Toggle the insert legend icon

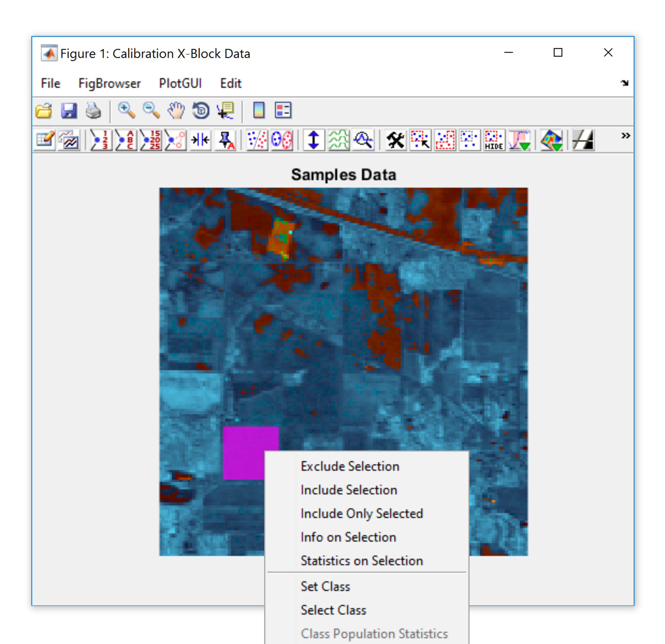point(283,111)
